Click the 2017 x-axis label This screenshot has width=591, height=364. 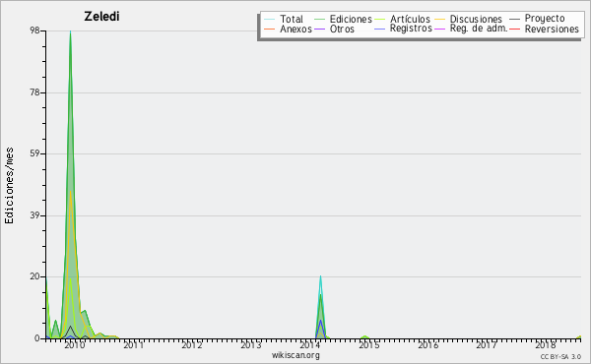(487, 345)
